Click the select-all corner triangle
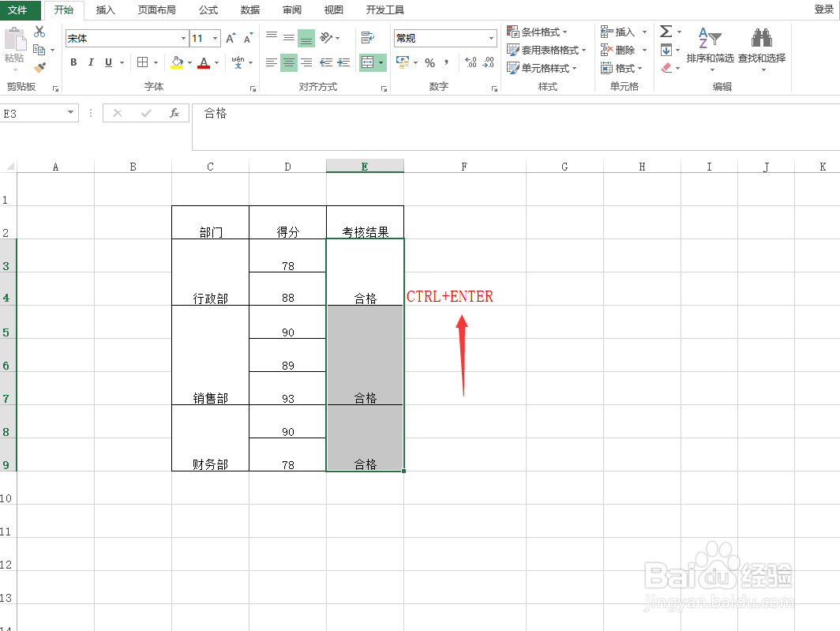Image resolution: width=840 pixels, height=631 pixels. click(x=9, y=166)
